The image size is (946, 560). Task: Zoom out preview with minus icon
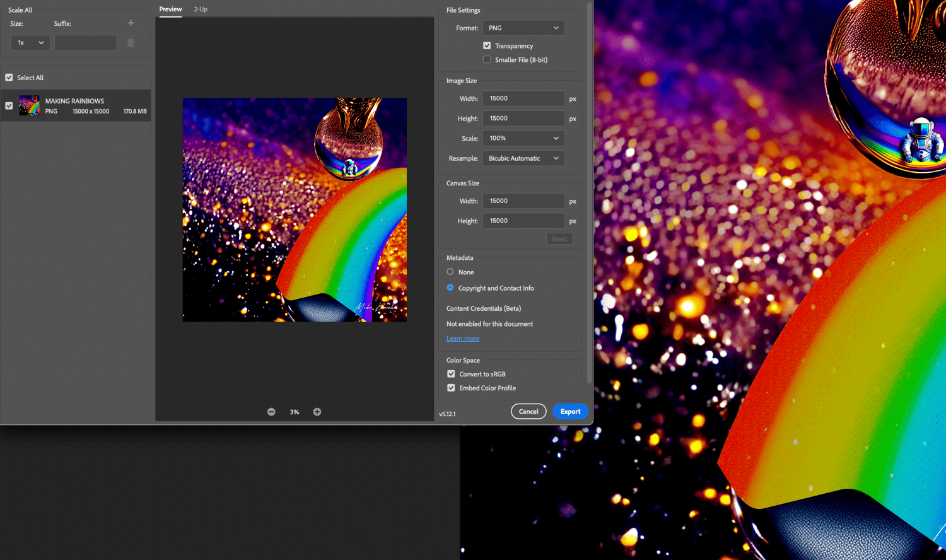(x=271, y=412)
